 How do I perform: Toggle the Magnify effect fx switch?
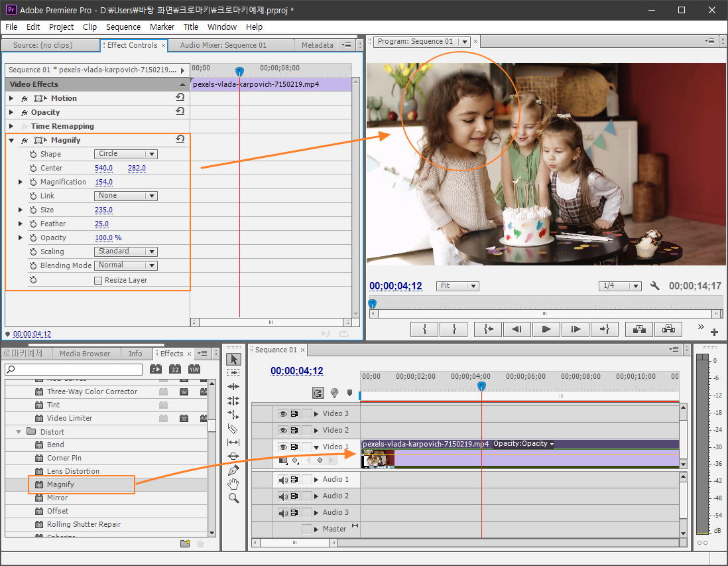coord(25,140)
